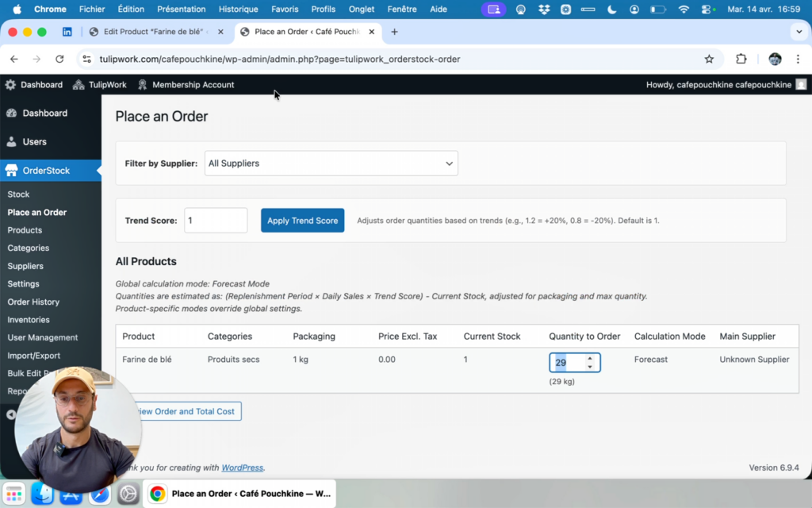Click the browser back arrow
The image size is (812, 508).
tap(14, 59)
